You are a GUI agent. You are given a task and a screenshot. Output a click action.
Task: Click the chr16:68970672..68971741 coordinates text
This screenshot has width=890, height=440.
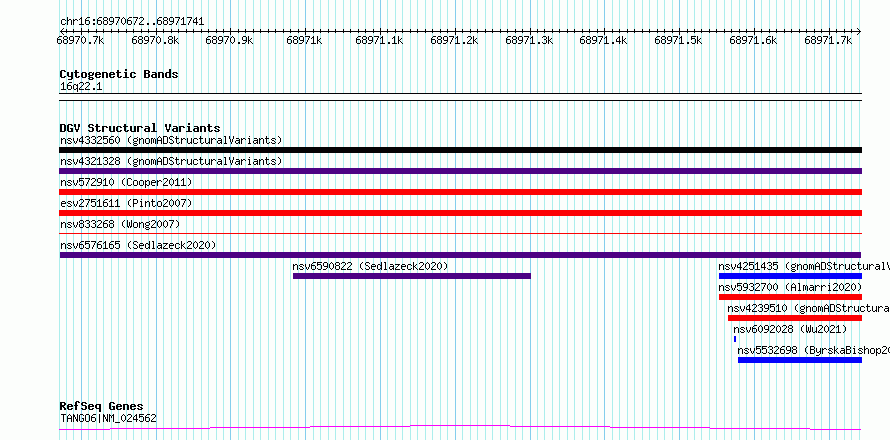[x=132, y=22]
